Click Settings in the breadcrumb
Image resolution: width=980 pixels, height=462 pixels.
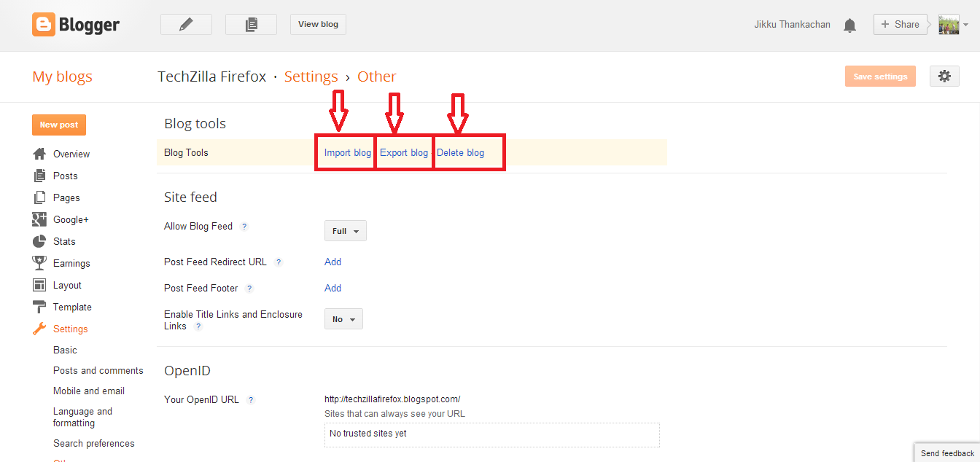click(x=311, y=77)
